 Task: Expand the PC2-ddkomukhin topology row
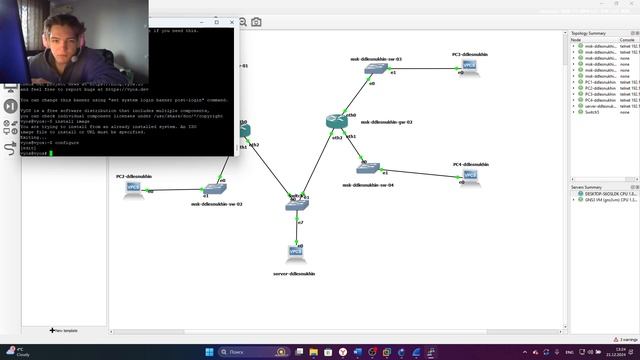573,88
